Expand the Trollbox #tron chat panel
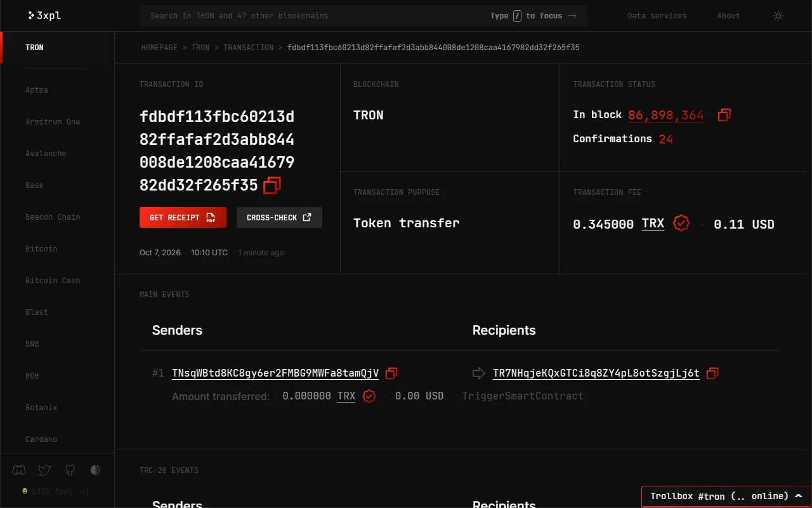 click(726, 497)
